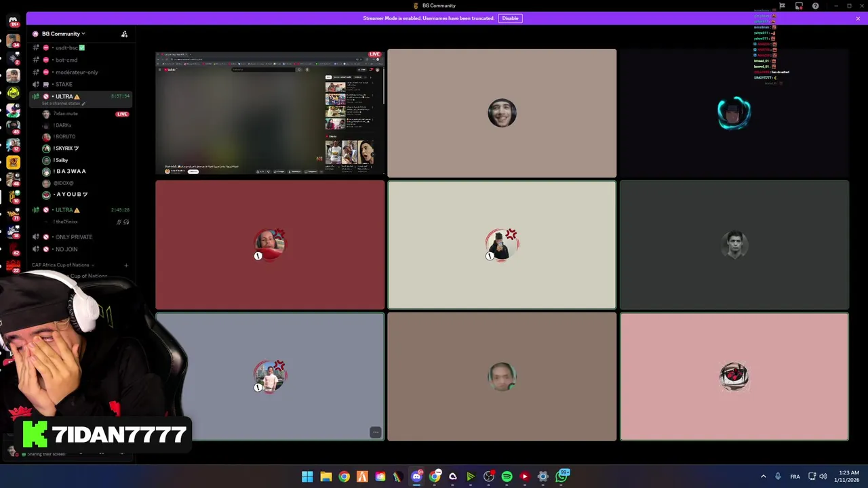Image resolution: width=868 pixels, height=488 pixels.
Task: Join the second ULTRA voice channel
Action: tap(81, 210)
